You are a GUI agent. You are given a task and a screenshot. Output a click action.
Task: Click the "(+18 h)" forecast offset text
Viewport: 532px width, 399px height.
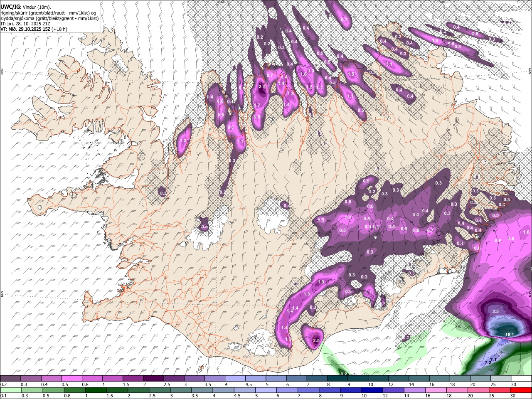59,29
